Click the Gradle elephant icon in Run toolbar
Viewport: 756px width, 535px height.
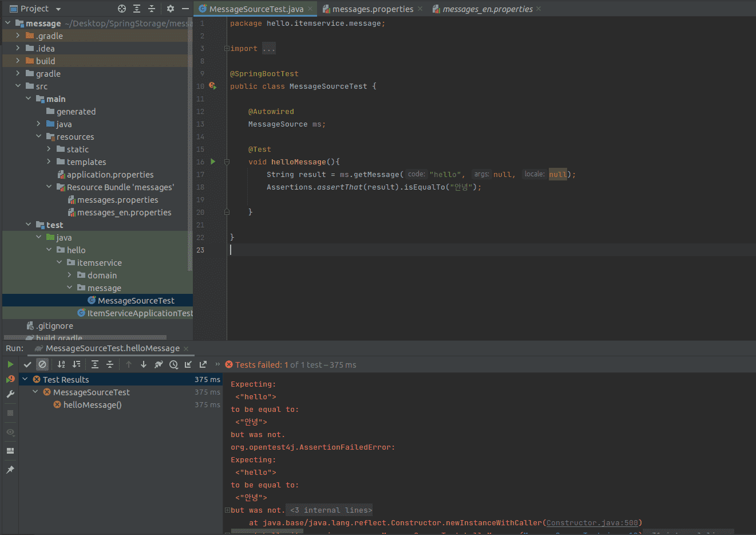pyautogui.click(x=159, y=364)
